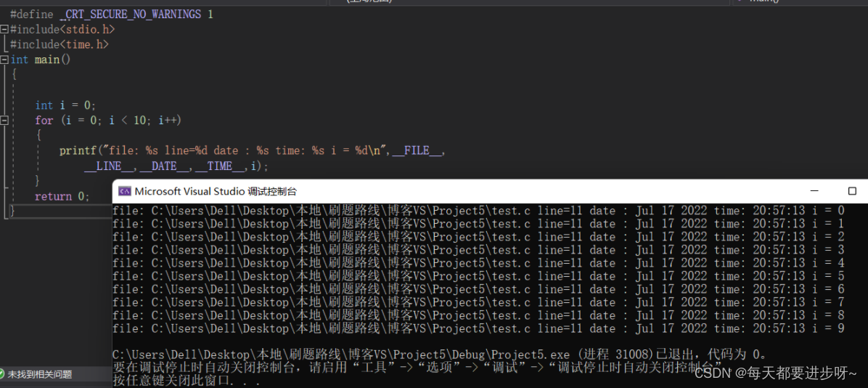This screenshot has height=388, width=868.
Task: Collapse the int main() function block
Action: point(4,60)
